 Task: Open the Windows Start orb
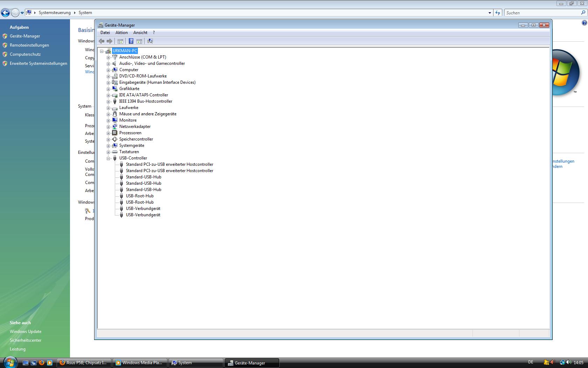pos(10,362)
